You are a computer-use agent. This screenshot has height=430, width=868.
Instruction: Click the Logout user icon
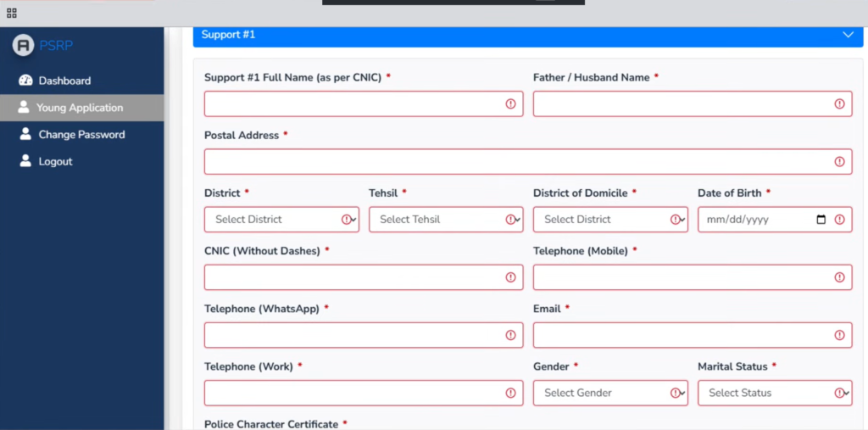coord(25,161)
